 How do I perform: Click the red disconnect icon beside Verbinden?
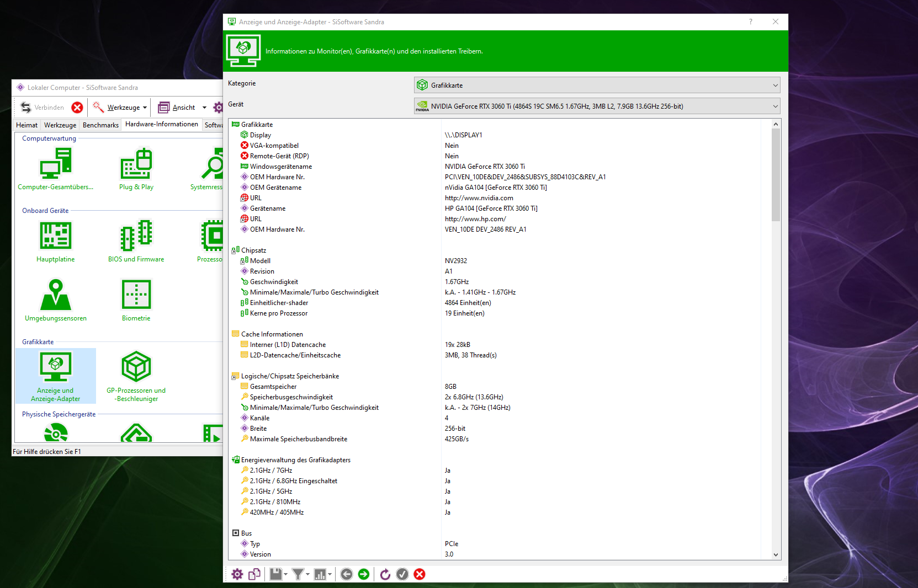point(77,108)
